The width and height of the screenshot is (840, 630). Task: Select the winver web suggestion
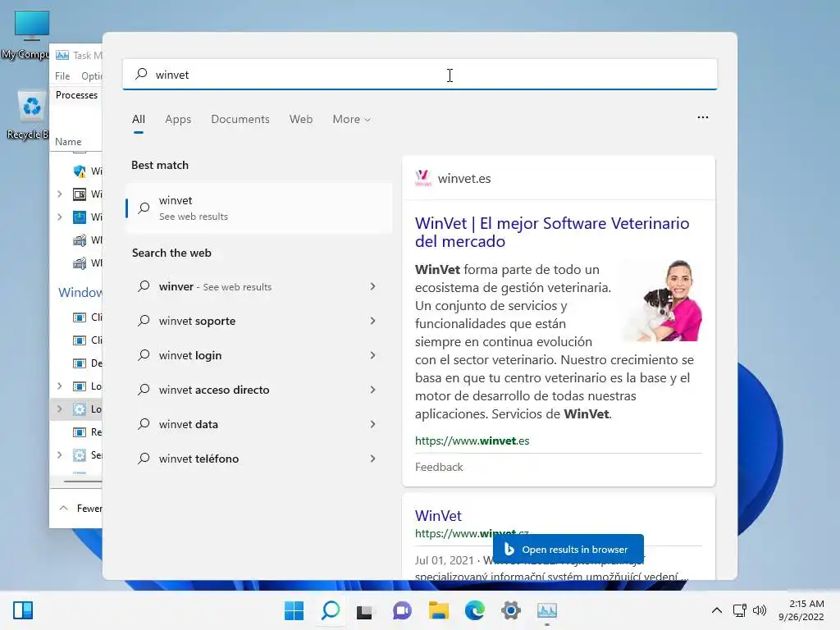[x=215, y=286]
